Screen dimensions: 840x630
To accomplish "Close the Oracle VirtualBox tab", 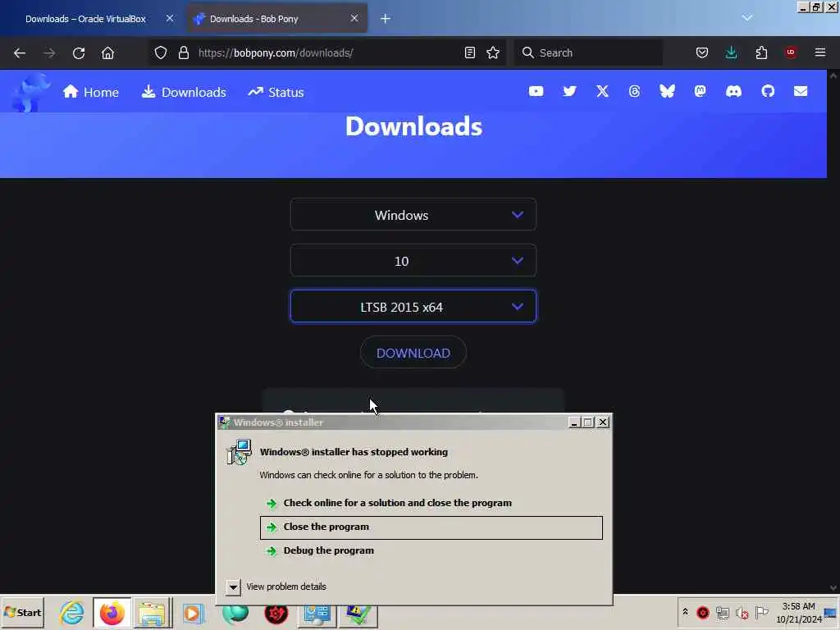I will tap(170, 18).
